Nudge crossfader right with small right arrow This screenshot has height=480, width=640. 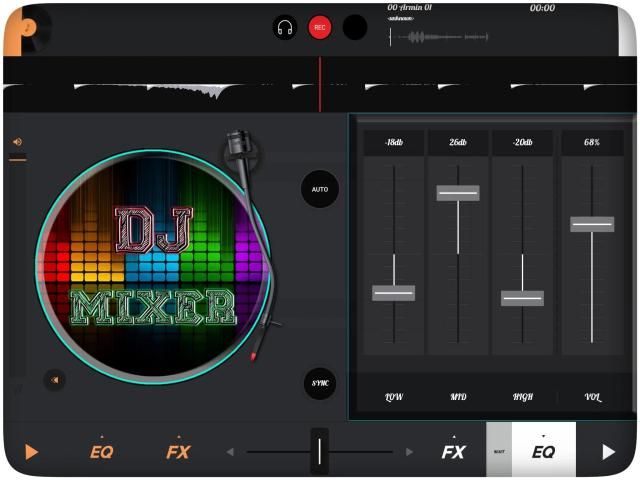[408, 452]
